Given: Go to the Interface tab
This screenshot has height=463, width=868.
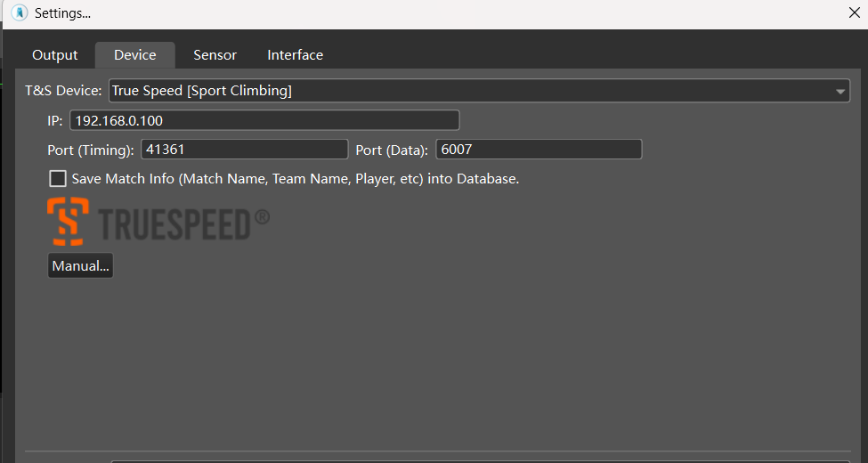Looking at the screenshot, I should (295, 55).
